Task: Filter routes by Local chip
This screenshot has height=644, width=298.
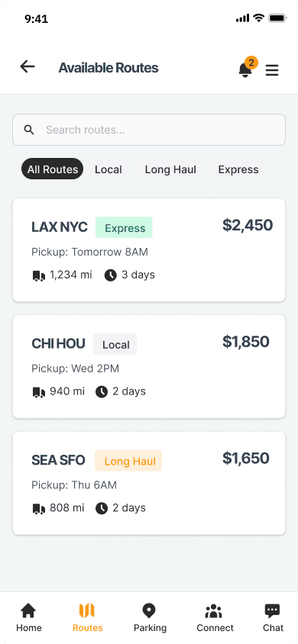Action: pyautogui.click(x=109, y=169)
